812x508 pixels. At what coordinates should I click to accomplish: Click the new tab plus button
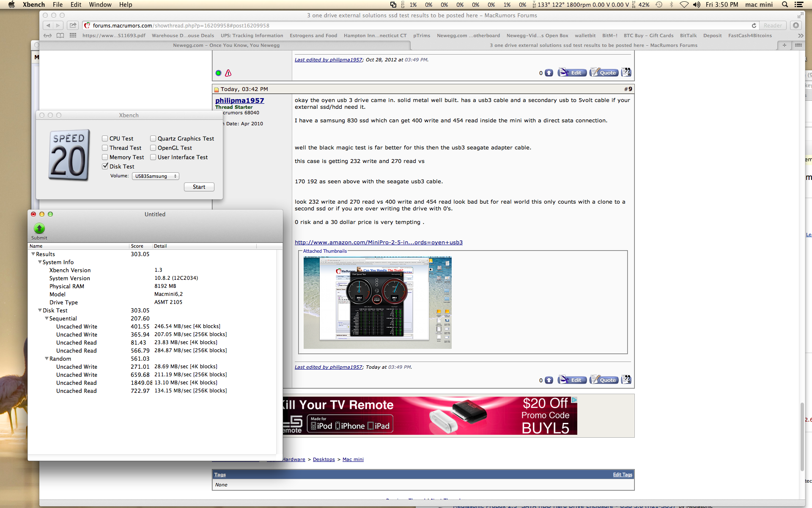[x=785, y=45]
